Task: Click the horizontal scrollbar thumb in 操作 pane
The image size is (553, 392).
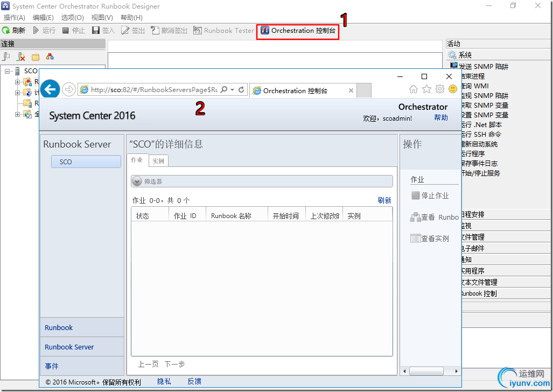Action: click(426, 371)
